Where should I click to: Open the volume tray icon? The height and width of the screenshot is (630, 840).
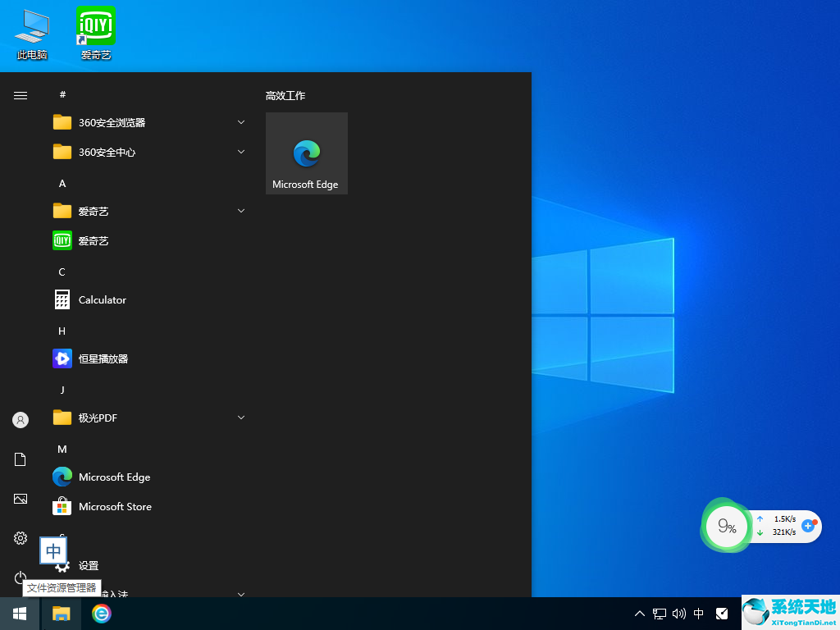coord(678,614)
